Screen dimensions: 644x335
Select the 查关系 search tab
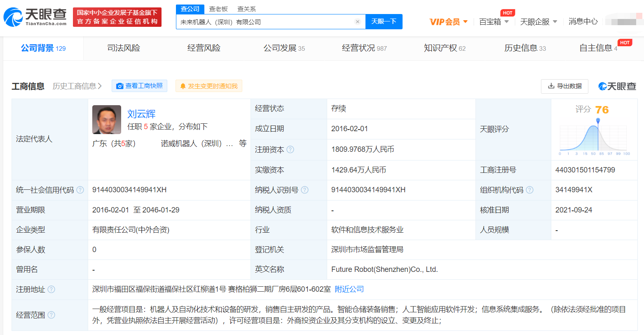(x=247, y=9)
